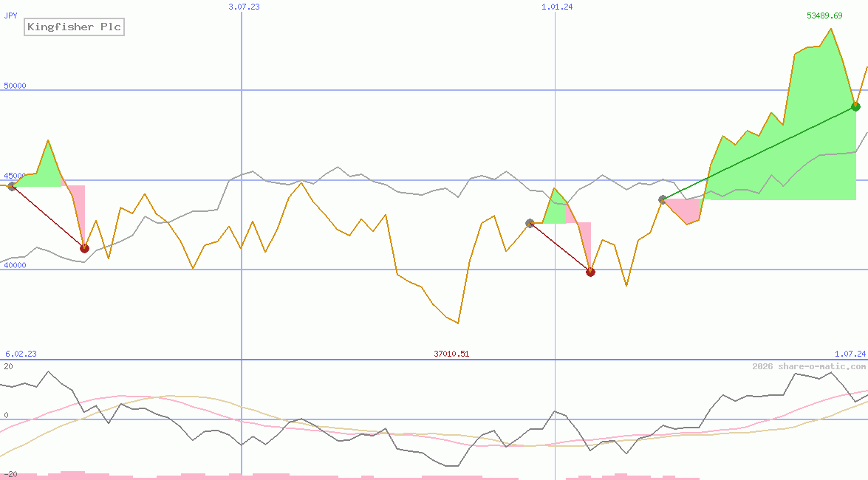Select the gray dot at the 45000 level start
Screen dimensions: 868x480
(12, 186)
